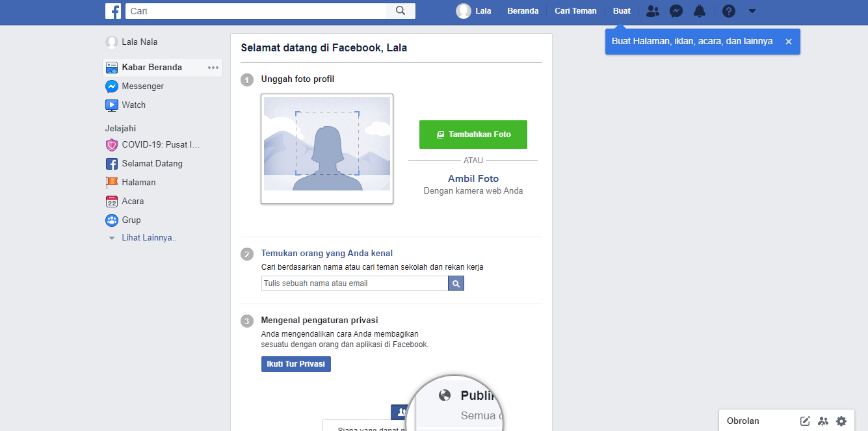Open the quick help question mark icon
Image resolution: width=868 pixels, height=431 pixels.
click(729, 11)
